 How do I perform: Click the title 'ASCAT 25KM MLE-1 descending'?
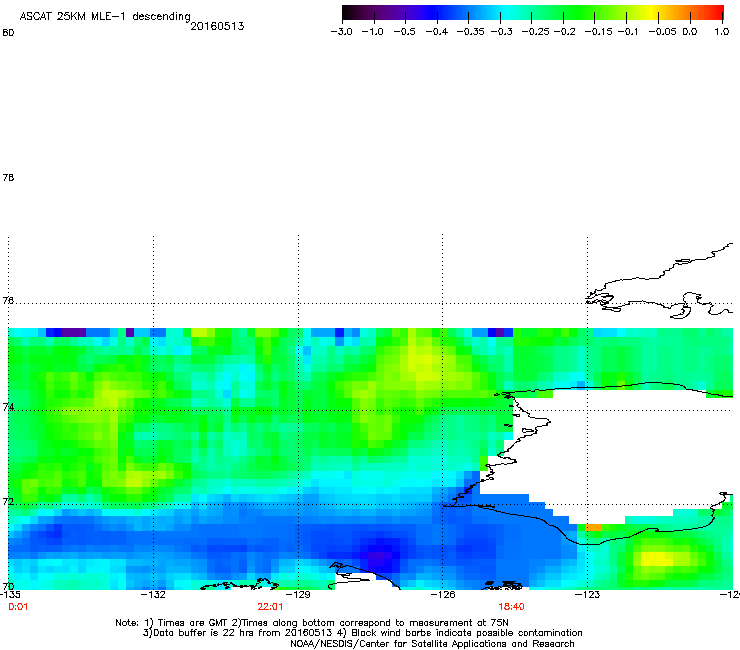105,17
